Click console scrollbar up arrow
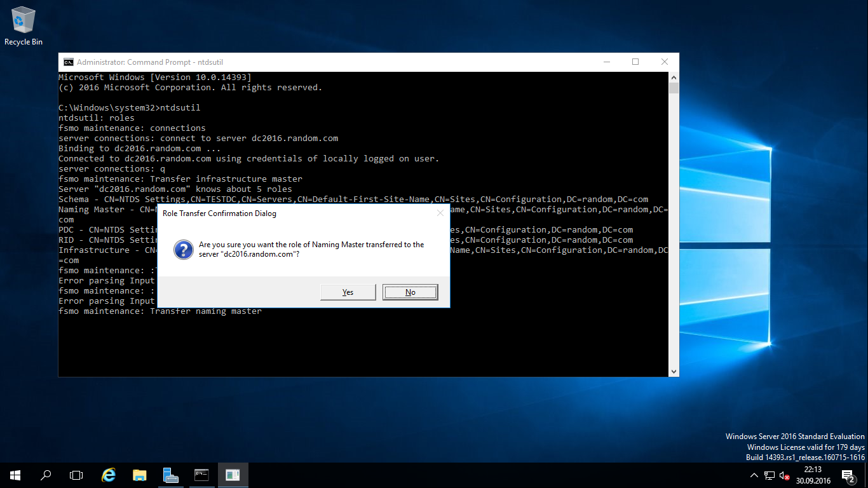Viewport: 868px width, 488px height. point(674,77)
